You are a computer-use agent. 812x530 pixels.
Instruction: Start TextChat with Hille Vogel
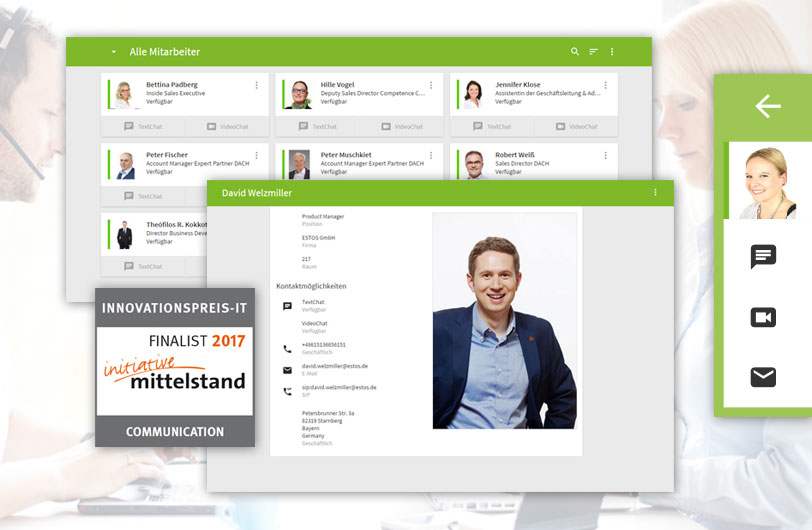click(317, 126)
